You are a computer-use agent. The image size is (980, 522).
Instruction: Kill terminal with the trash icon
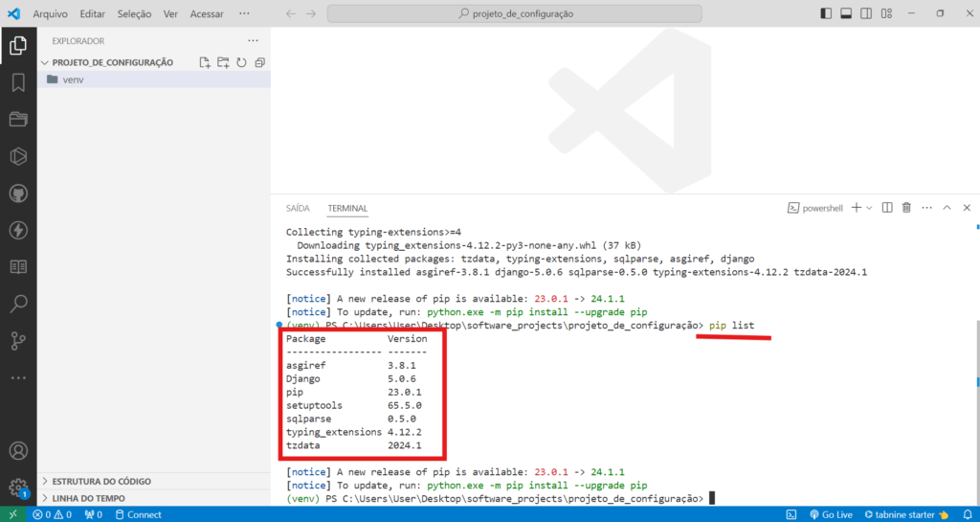tap(906, 208)
